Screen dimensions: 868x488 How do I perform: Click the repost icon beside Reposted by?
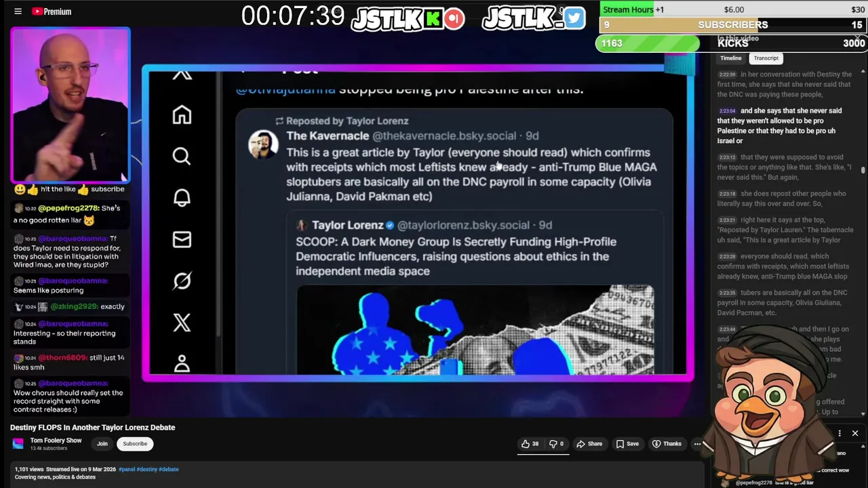click(279, 121)
